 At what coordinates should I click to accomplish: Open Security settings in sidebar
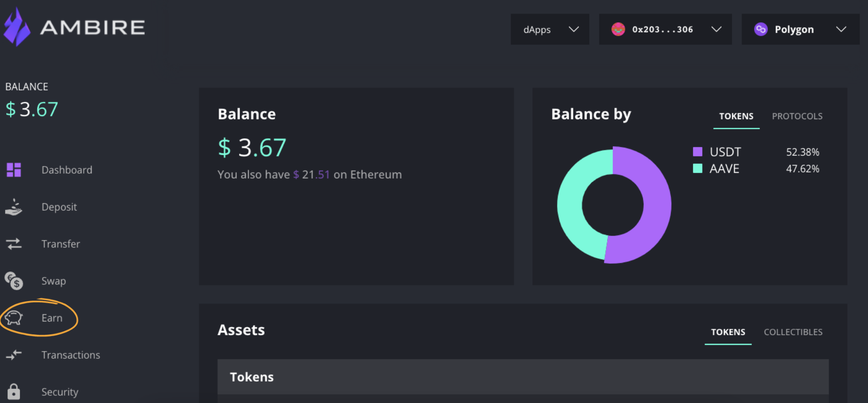[60, 392]
